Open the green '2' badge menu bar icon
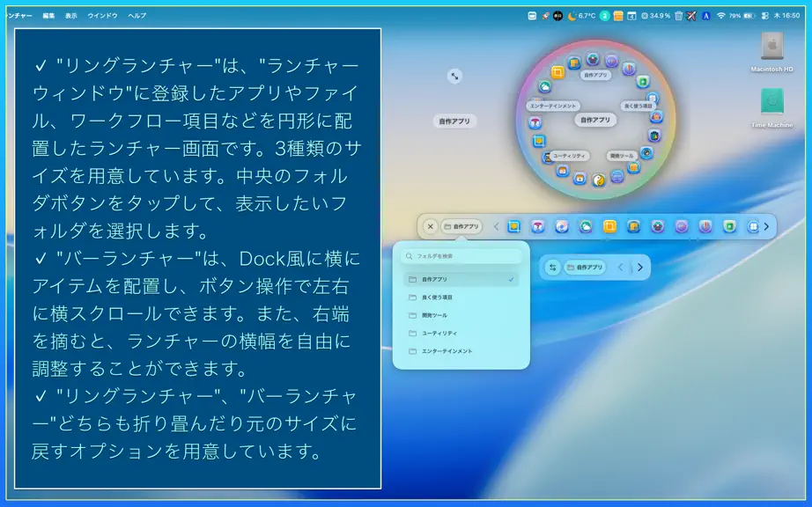Image resolution: width=812 pixels, height=507 pixels. pyautogui.click(x=604, y=16)
